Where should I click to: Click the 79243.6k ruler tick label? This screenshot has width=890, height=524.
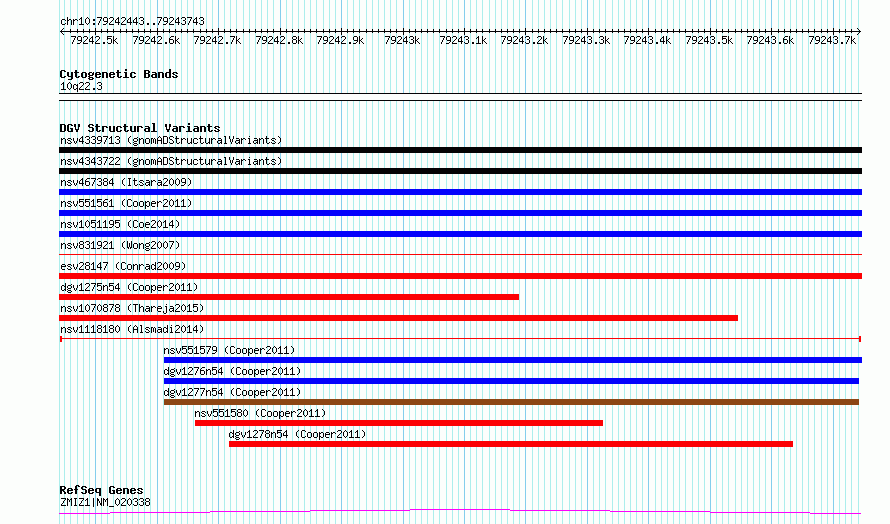coord(770,40)
